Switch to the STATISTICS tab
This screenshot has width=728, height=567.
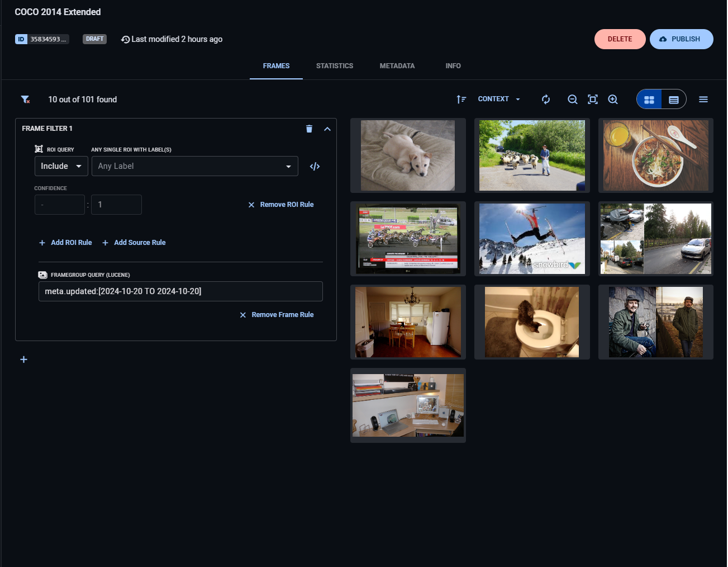[x=335, y=66]
